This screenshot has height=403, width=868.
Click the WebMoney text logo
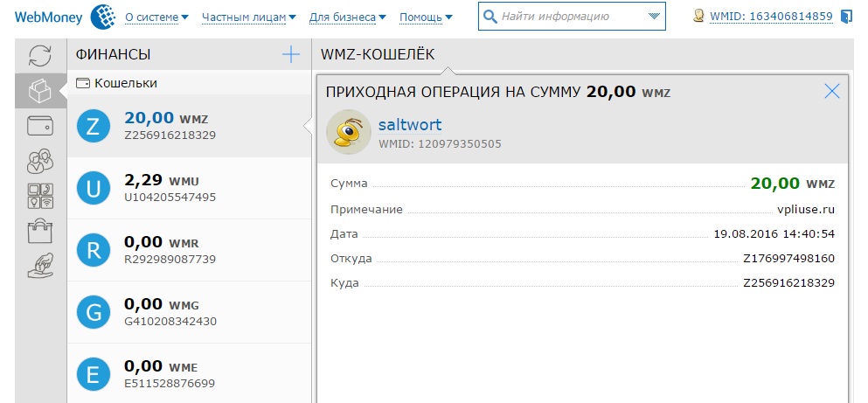pos(48,17)
